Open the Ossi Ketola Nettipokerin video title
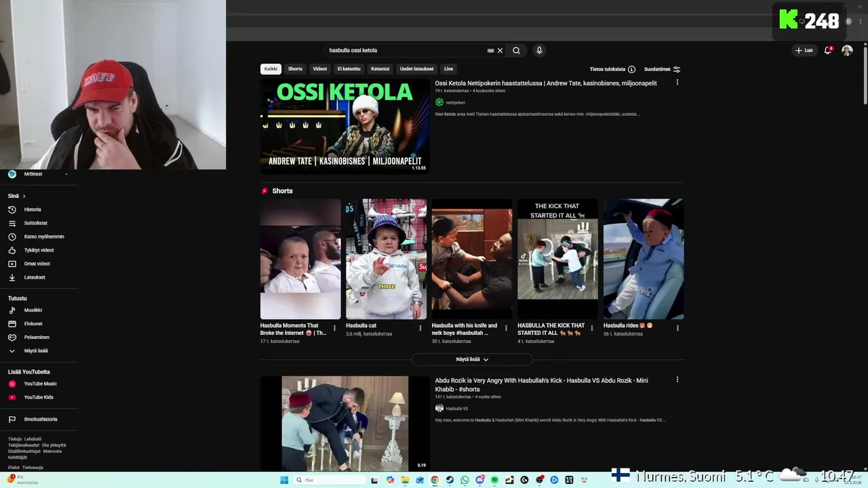868x488 pixels. click(546, 83)
